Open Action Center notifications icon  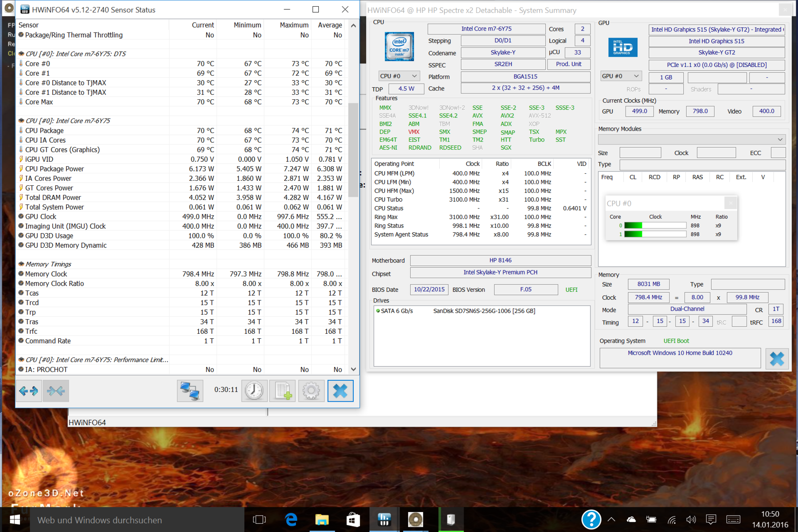pos(711,520)
